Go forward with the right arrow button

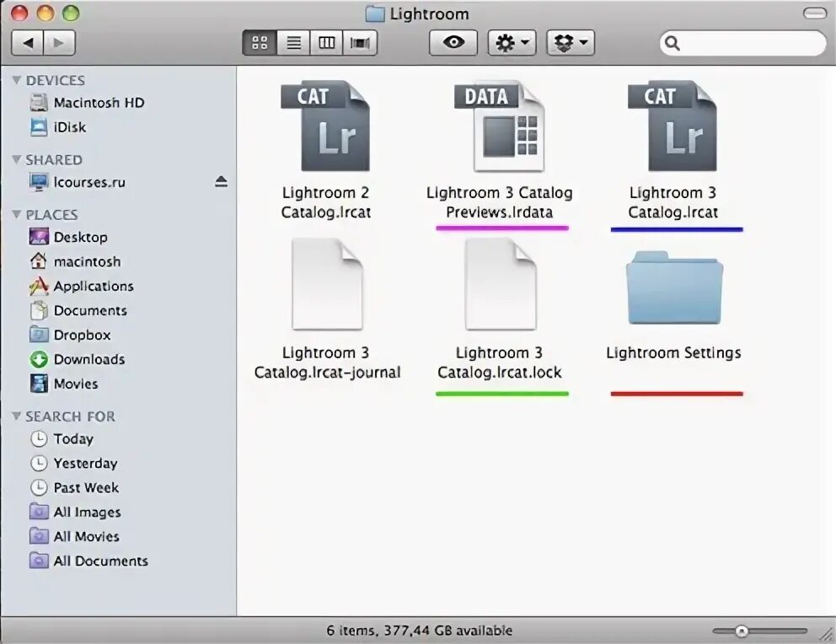coord(59,43)
